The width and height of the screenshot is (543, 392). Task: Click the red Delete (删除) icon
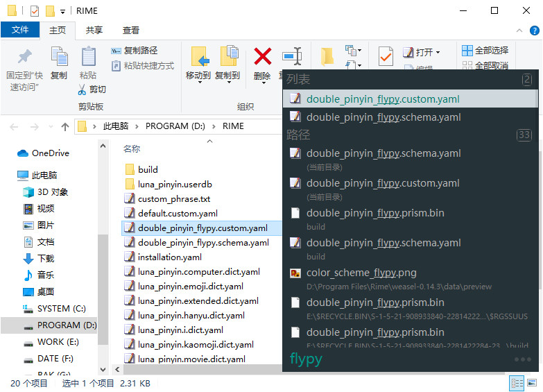click(x=262, y=57)
